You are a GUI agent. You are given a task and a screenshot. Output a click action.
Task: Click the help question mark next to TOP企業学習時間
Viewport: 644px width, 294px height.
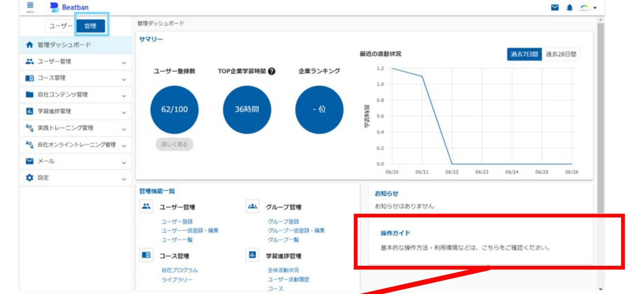click(272, 71)
